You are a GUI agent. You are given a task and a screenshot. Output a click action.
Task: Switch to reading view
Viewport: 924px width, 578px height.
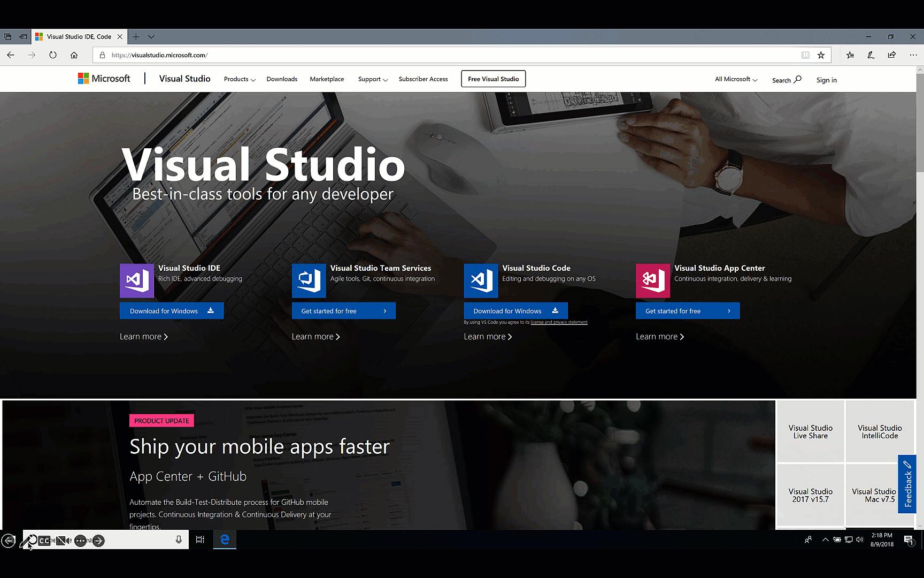[805, 55]
